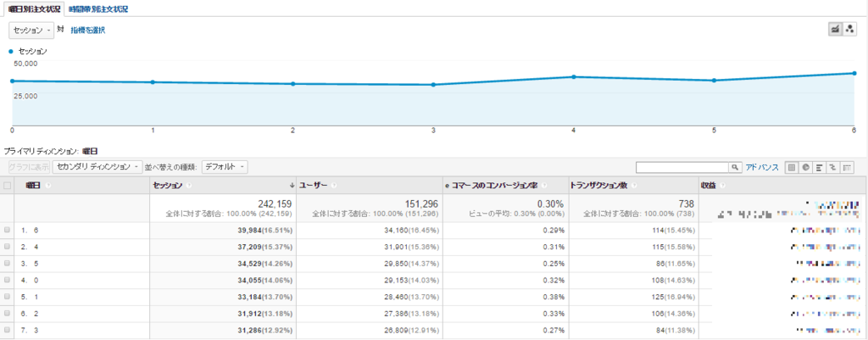Click chart data point at day 0

pos(12,81)
